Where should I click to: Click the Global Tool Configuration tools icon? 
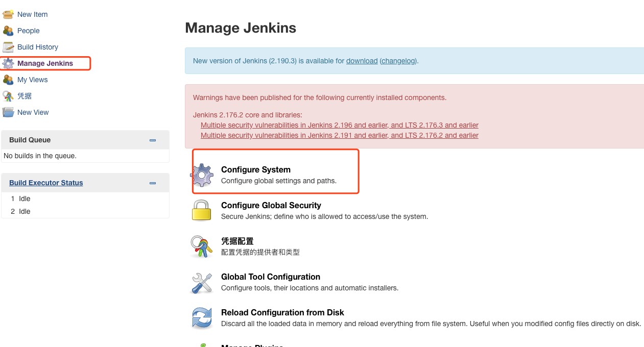click(202, 282)
